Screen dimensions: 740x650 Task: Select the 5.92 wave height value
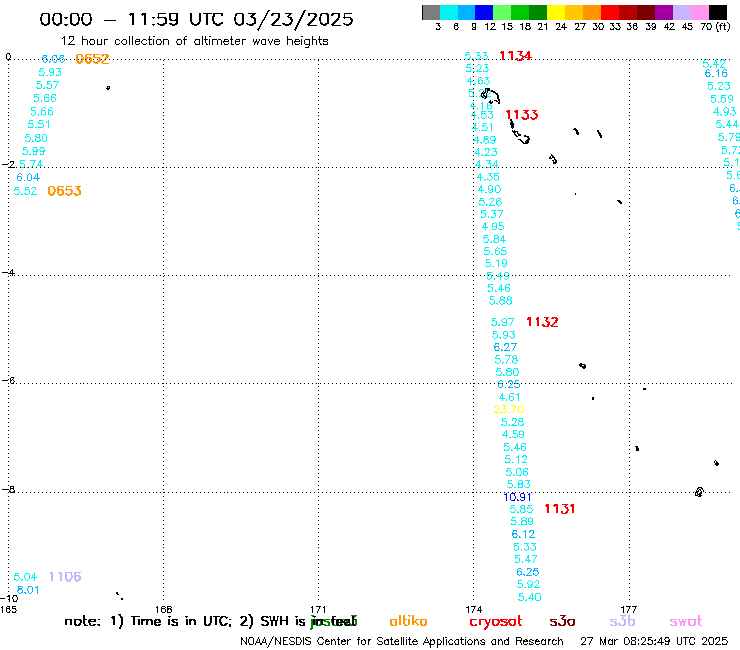529,584
